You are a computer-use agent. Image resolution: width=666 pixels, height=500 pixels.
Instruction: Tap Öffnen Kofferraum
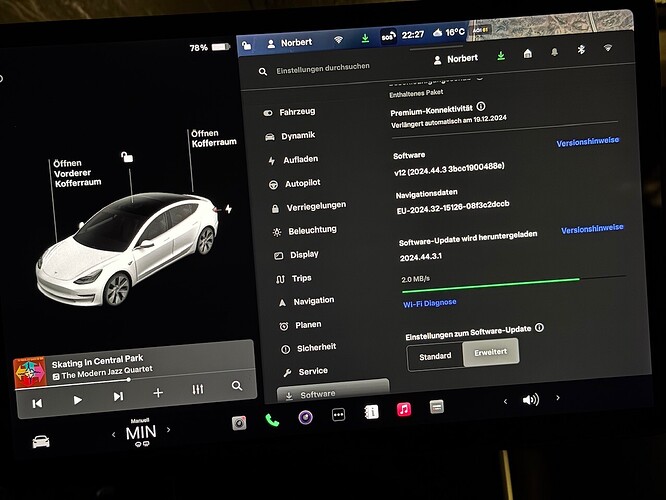coord(214,138)
